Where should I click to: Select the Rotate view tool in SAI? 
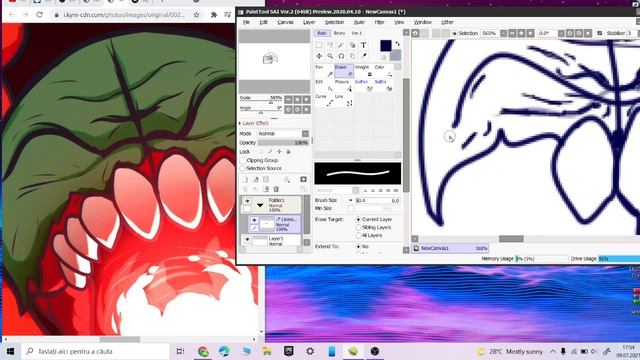(341, 56)
